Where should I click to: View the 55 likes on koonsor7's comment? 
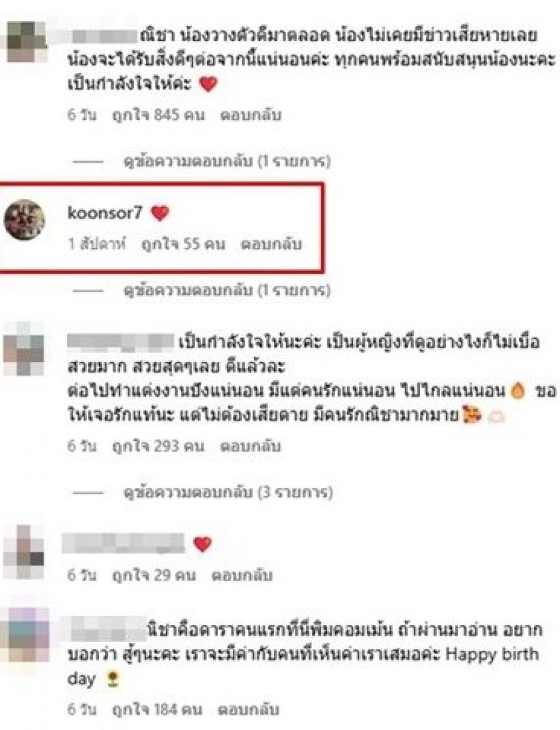pyautogui.click(x=183, y=244)
